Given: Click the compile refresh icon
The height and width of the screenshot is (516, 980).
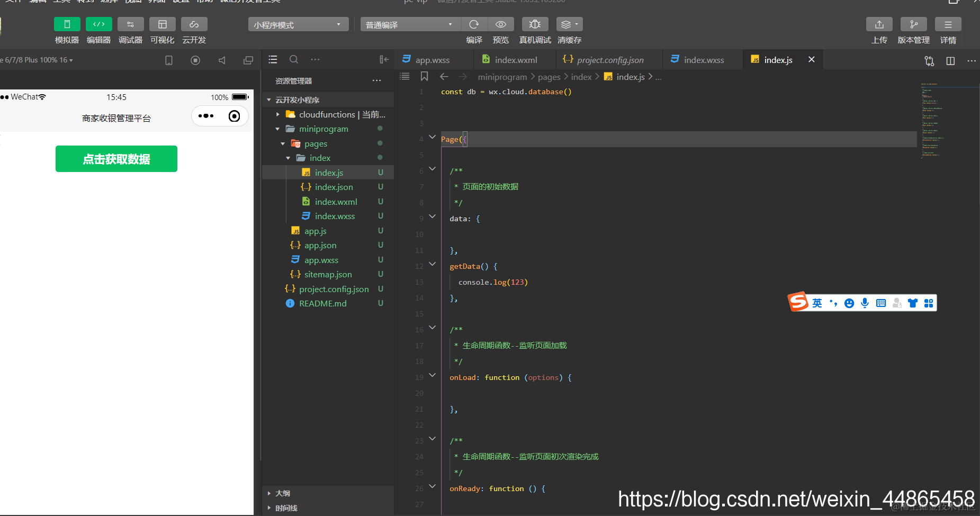Looking at the screenshot, I should [474, 24].
